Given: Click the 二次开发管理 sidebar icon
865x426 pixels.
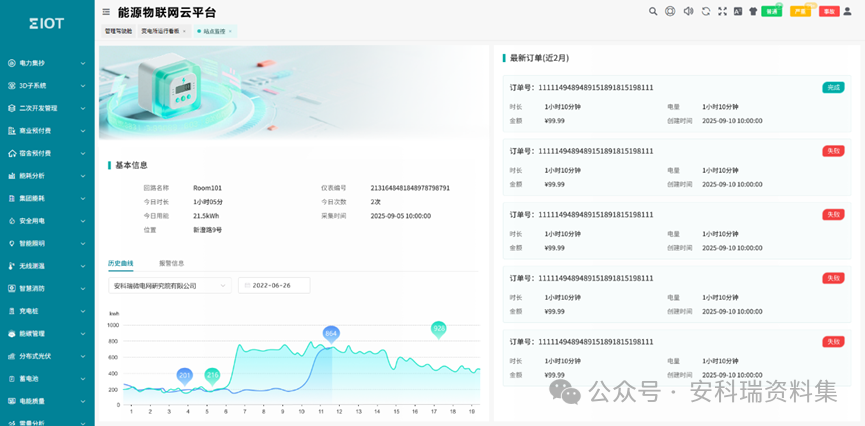Looking at the screenshot, I should click(12, 109).
